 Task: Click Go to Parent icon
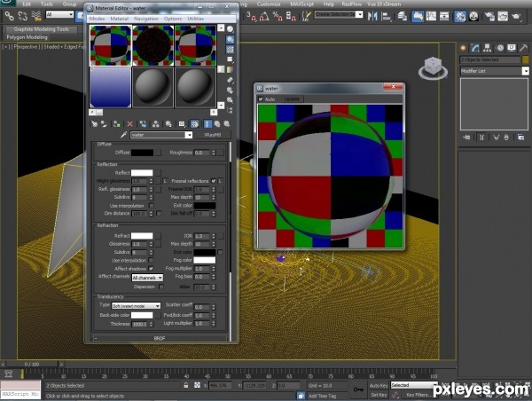(x=217, y=124)
